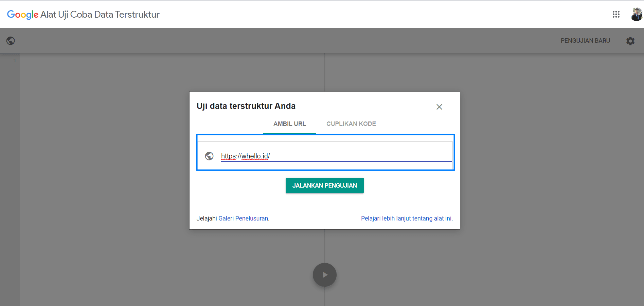Click line number 1 in the code gutter

tap(15, 61)
